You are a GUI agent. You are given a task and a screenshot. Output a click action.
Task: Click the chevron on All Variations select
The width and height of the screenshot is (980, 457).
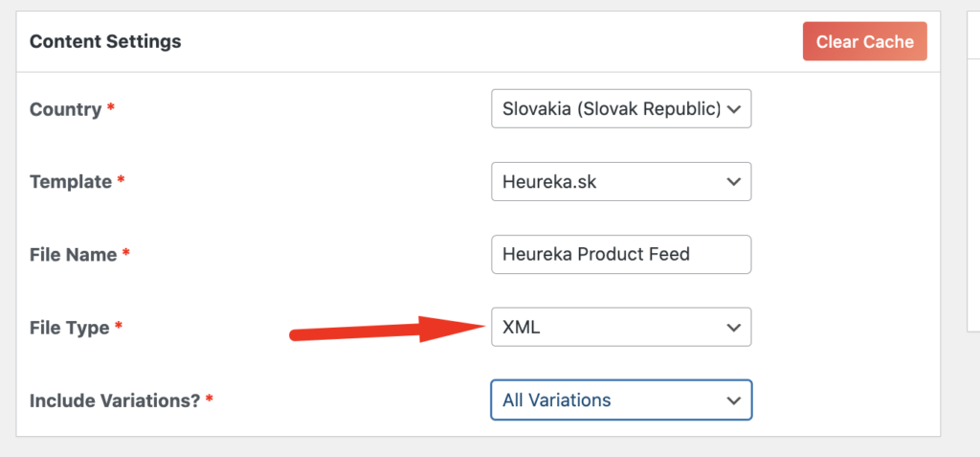734,400
